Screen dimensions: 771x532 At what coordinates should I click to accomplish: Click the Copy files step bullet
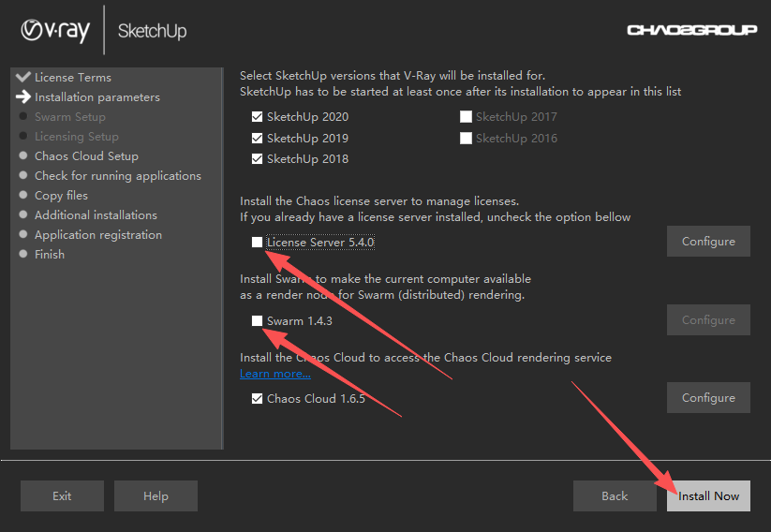click(23, 195)
